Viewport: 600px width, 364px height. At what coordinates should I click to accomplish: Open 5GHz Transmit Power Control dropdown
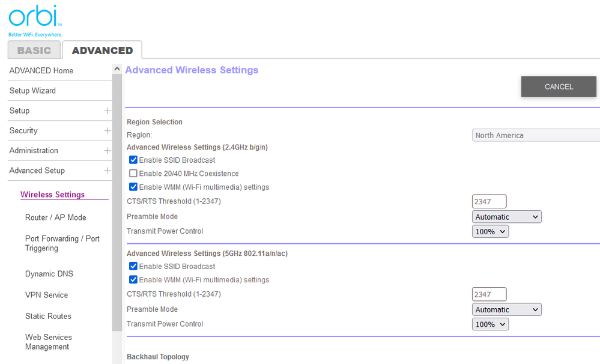click(491, 324)
